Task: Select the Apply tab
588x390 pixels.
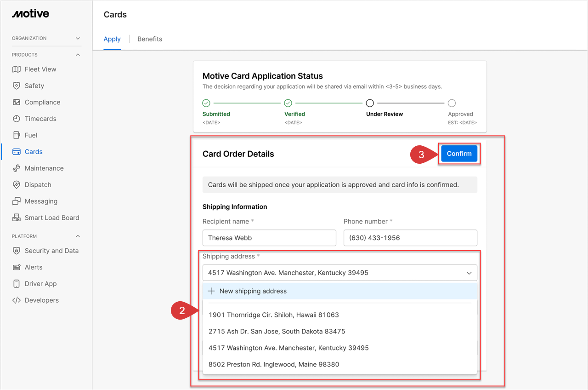Action: [112, 39]
